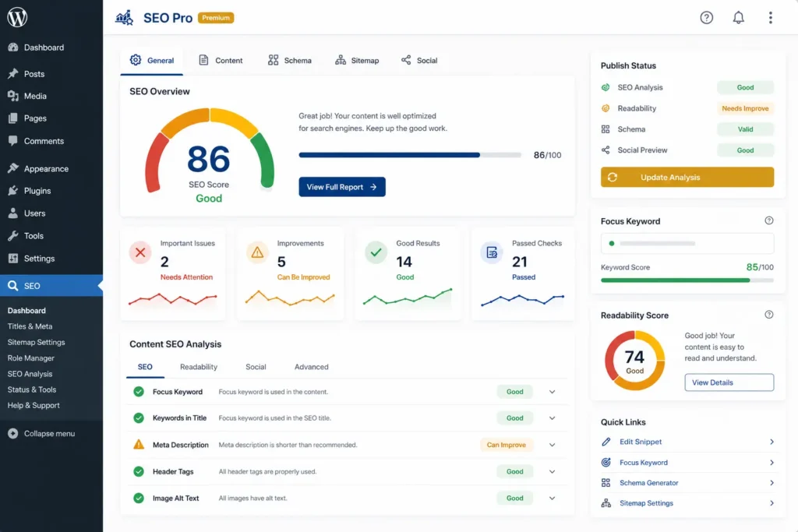Switch to the General tab
Viewport: 798px width, 532px height.
[x=152, y=61]
